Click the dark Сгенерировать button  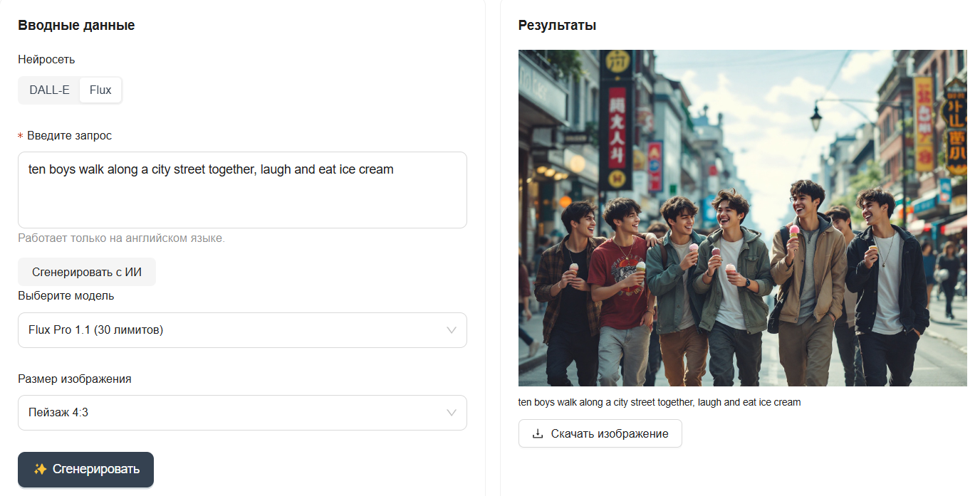point(85,470)
